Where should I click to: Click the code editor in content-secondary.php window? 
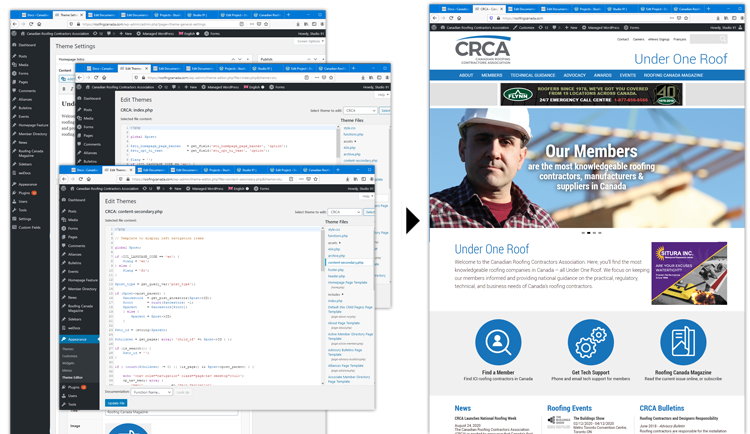214,305
